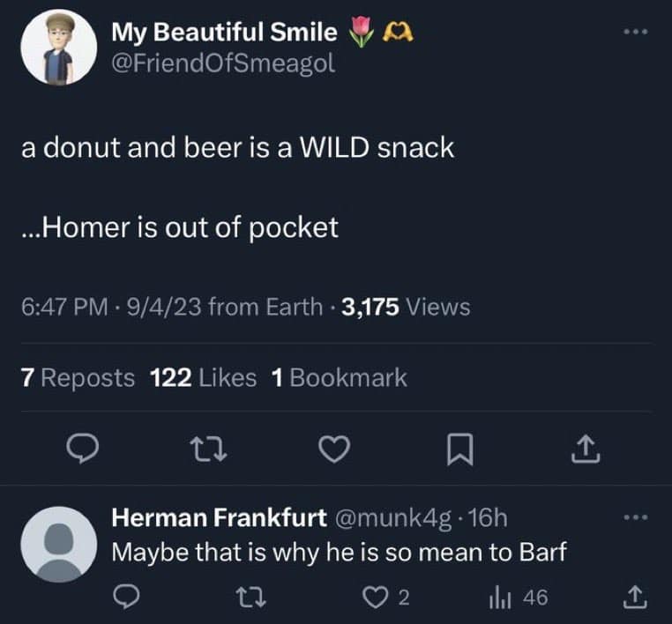Image resolution: width=672 pixels, height=624 pixels.
Task: Open more options for the main tweet
Action: (x=635, y=33)
